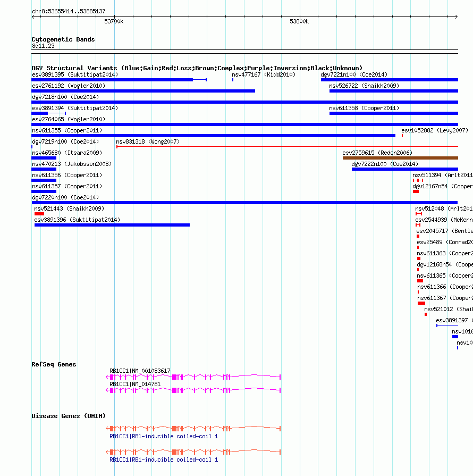
Task: Select dgv12167n54 variant label
Action: [443, 186]
